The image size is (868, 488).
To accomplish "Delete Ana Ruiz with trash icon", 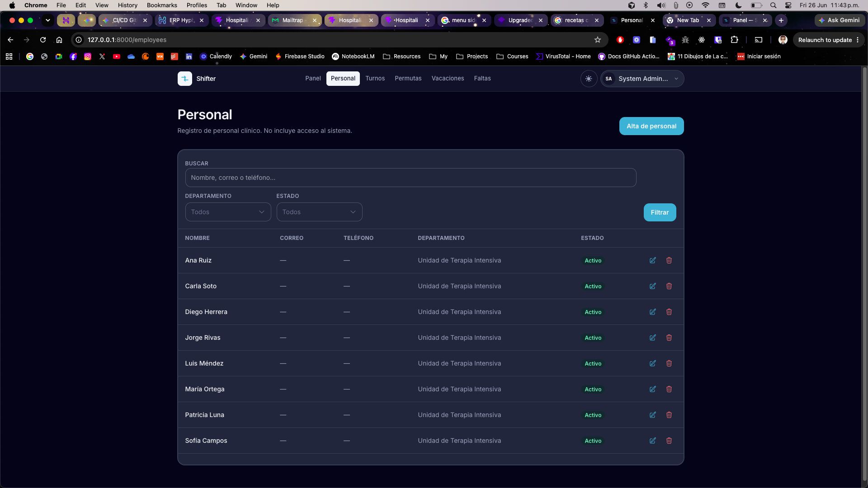I will click(669, 260).
